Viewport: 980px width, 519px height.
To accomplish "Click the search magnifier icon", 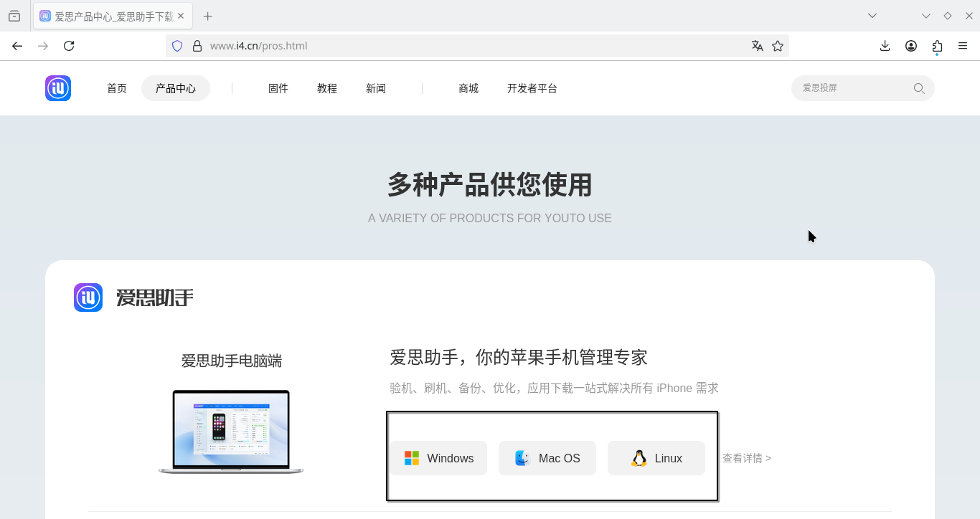I will (919, 88).
